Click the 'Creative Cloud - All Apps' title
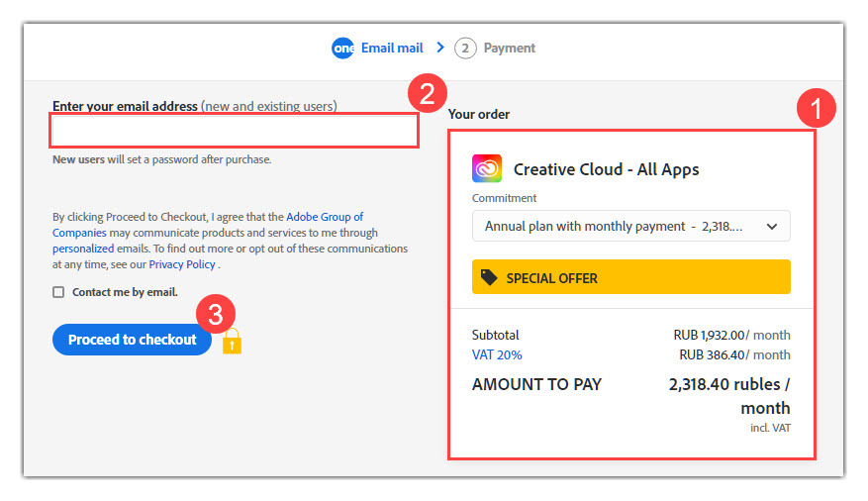This screenshot has height=501, width=868. [x=606, y=169]
